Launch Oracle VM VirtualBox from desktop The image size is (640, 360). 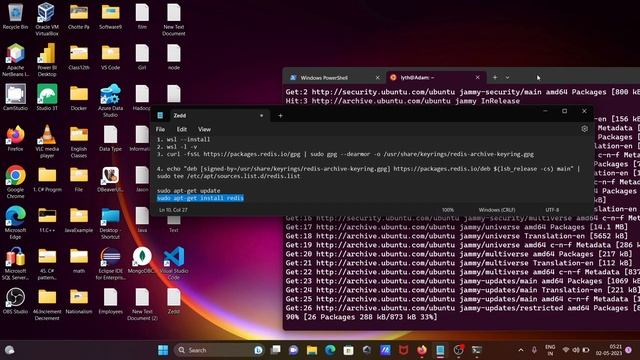[47, 19]
